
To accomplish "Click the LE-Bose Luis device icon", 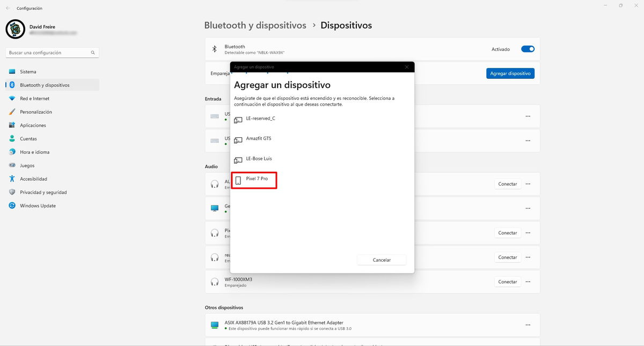I will pyautogui.click(x=238, y=160).
